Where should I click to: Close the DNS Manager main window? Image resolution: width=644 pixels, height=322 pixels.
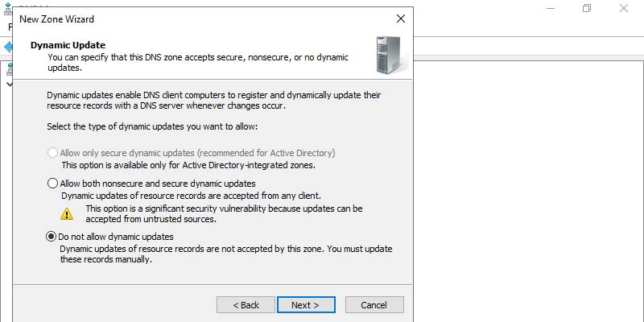pyautogui.click(x=623, y=8)
